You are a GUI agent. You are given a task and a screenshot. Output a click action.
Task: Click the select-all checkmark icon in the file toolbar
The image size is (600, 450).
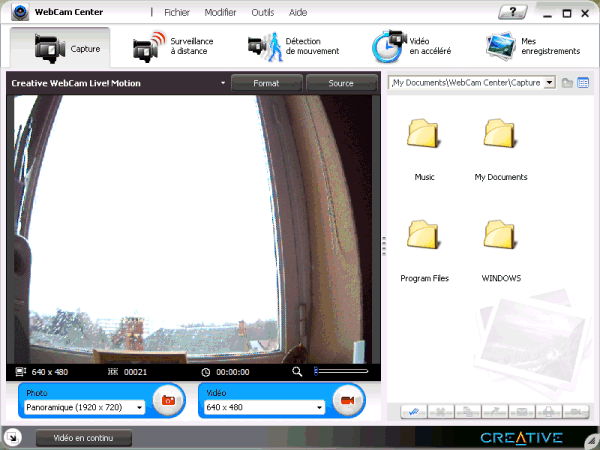click(413, 411)
